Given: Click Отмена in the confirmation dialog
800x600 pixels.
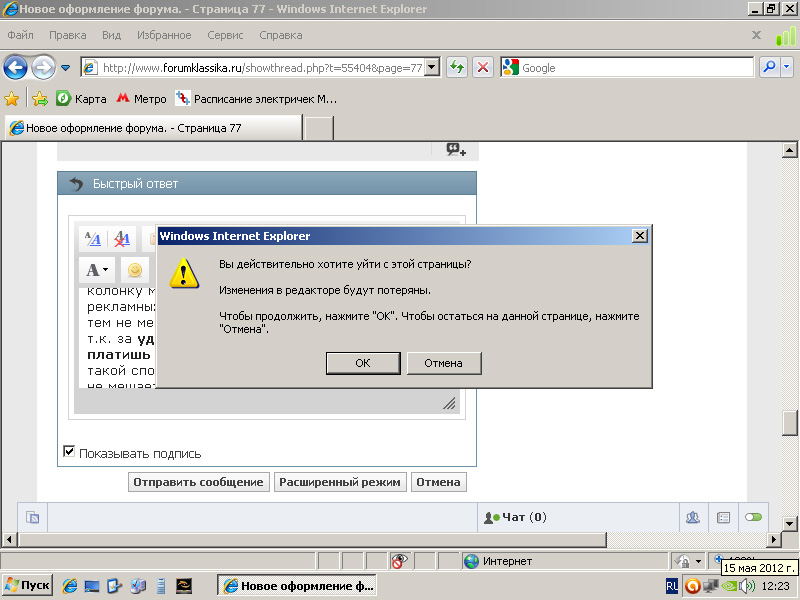Looking at the screenshot, I should coord(444,363).
